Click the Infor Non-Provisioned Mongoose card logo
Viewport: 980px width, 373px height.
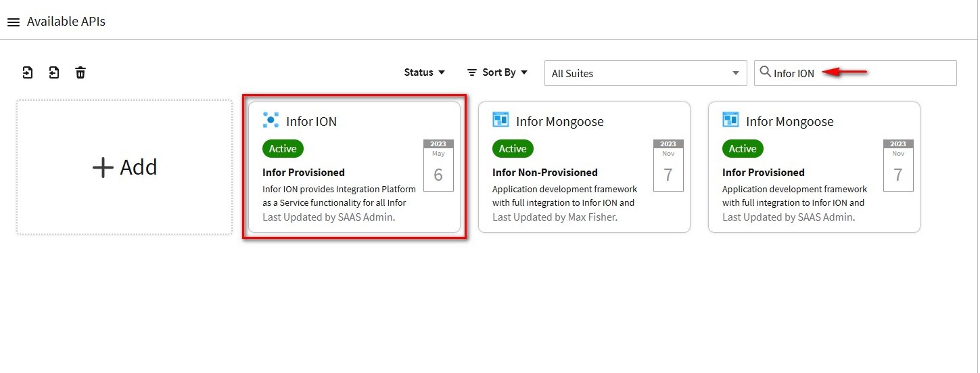coord(500,120)
